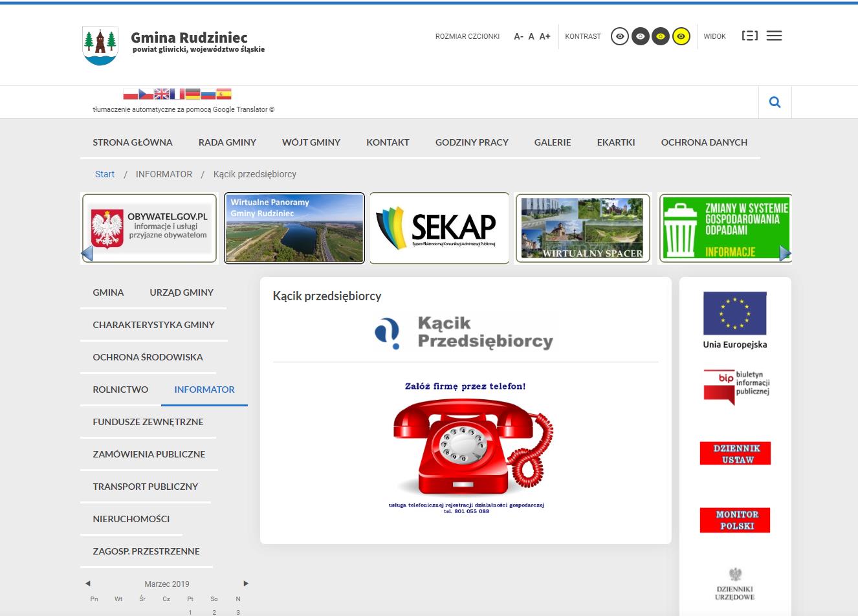Increase font size with A+ button
The image size is (858, 616).
545,37
